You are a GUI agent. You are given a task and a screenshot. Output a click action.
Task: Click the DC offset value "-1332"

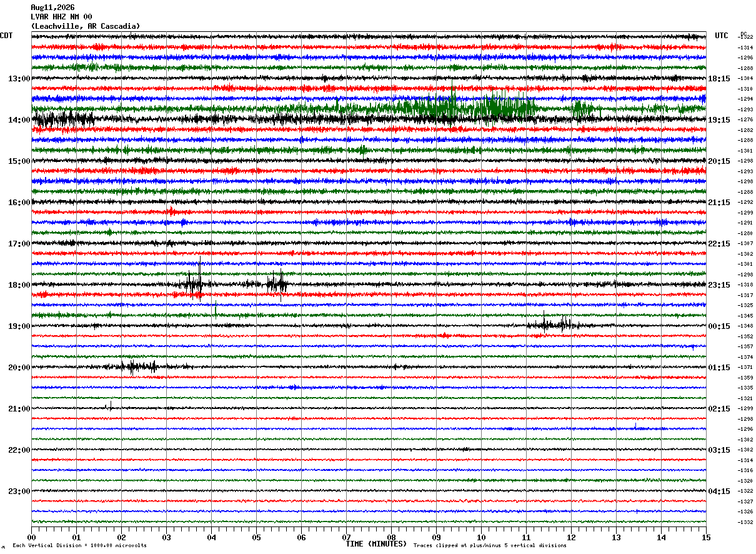tap(745, 522)
